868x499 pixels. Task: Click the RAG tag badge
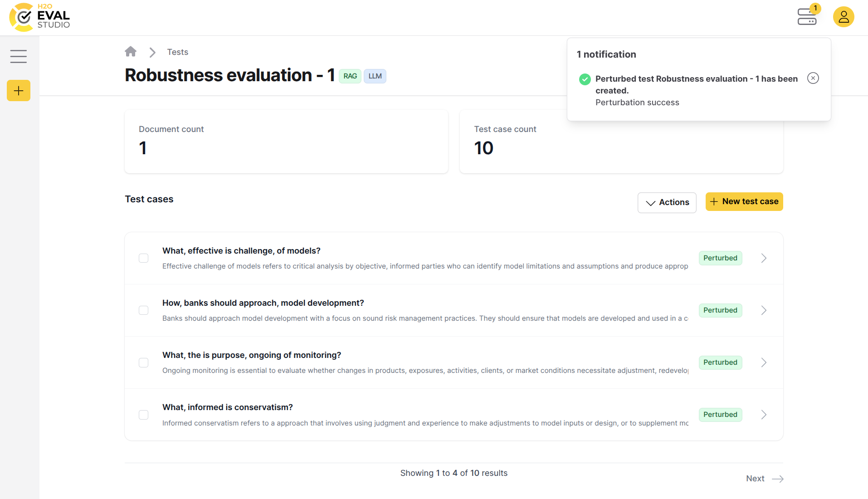pos(350,76)
